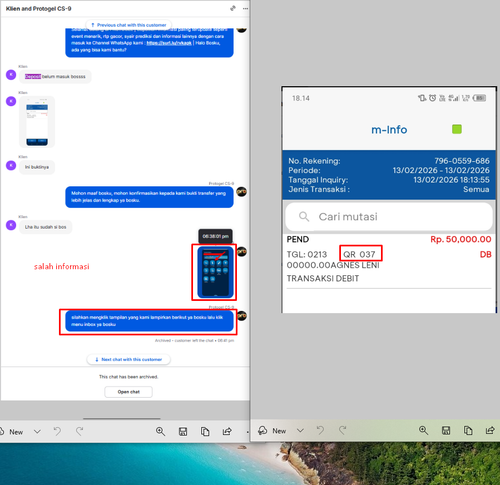The width and height of the screenshot is (500, 485).
Task: Click battery icon in phone status bar
Action: (480, 98)
